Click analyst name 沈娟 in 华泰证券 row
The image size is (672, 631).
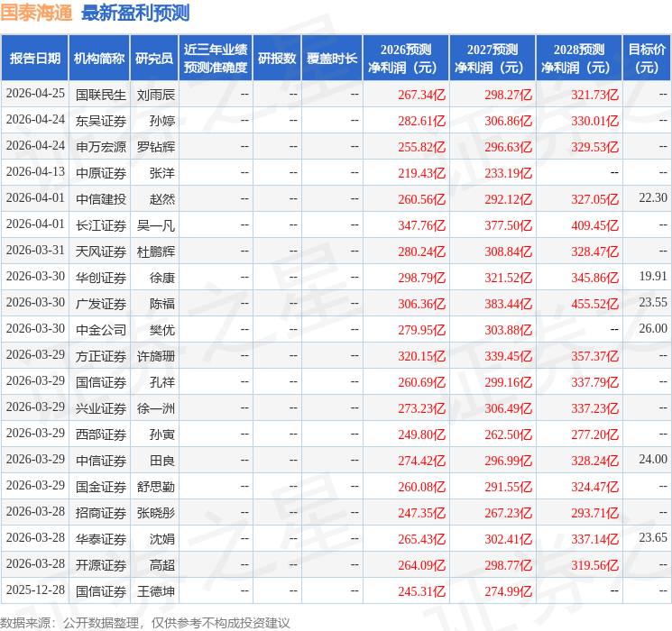(162, 538)
